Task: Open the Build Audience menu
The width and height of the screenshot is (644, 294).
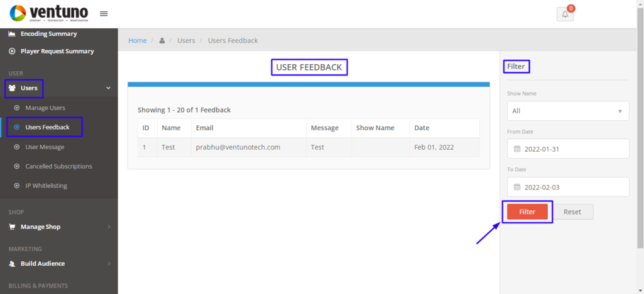Action: 43,264
